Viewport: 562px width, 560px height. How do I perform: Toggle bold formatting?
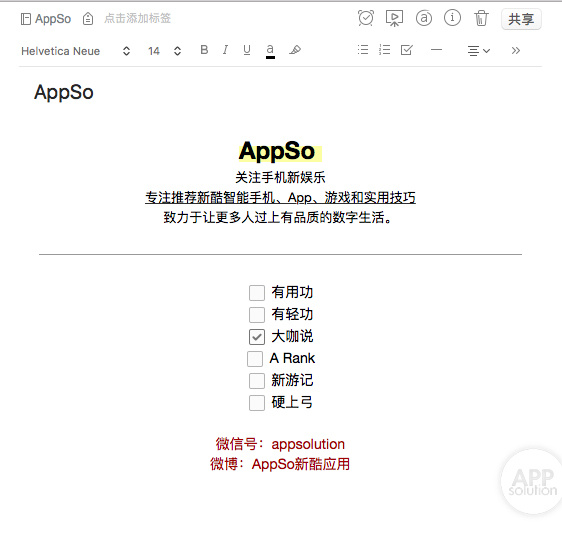[204, 50]
